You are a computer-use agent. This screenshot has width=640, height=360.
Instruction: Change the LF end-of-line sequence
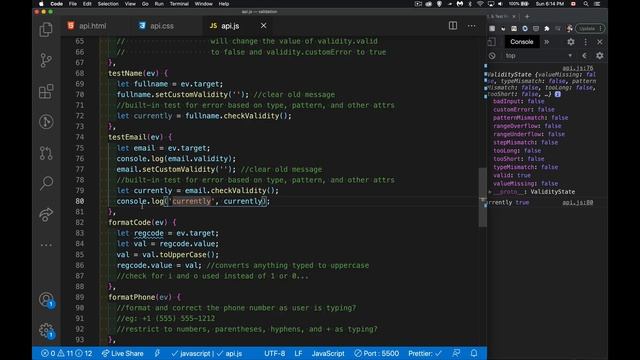[298, 353]
